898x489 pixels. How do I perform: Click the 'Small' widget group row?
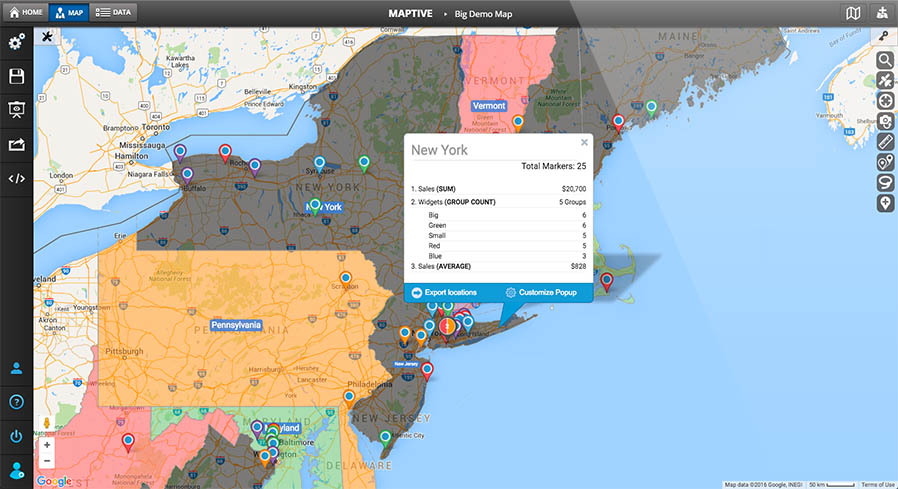click(507, 236)
